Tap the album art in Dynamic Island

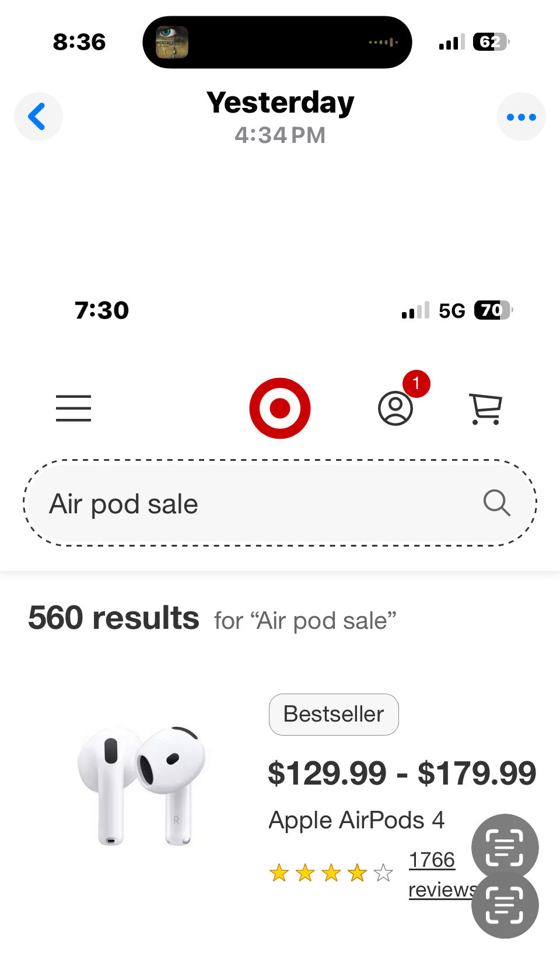tap(172, 42)
